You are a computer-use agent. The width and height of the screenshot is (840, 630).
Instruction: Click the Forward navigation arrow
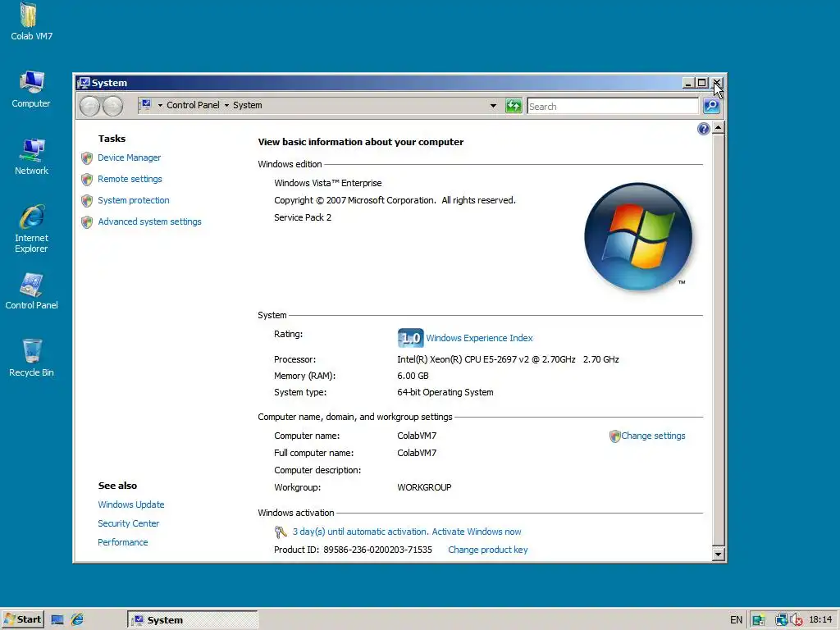[x=112, y=106]
